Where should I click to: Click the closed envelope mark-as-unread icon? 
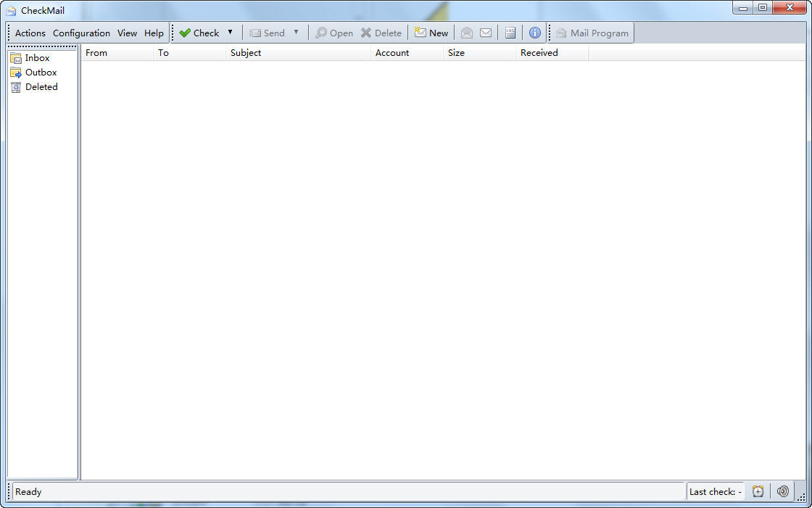486,33
